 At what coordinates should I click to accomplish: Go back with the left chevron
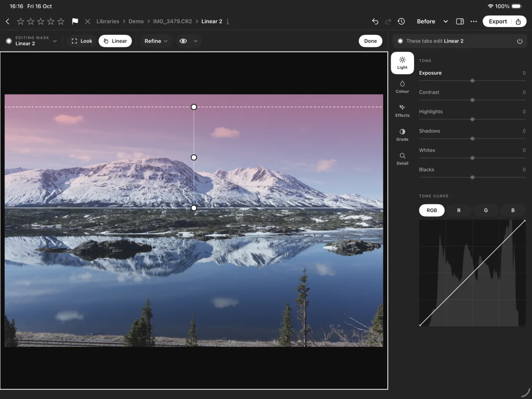click(x=8, y=21)
